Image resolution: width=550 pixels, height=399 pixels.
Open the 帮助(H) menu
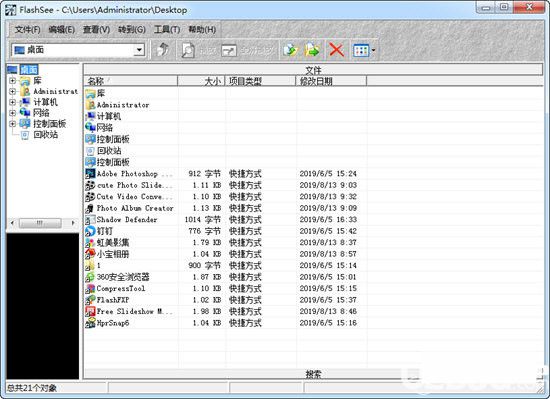(202, 29)
